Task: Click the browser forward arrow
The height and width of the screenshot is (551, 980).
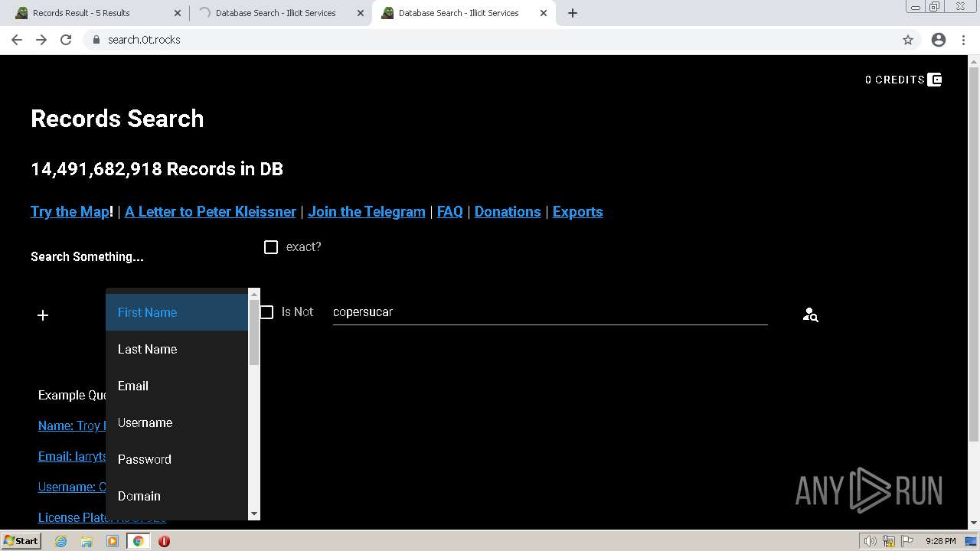Action: [41, 40]
